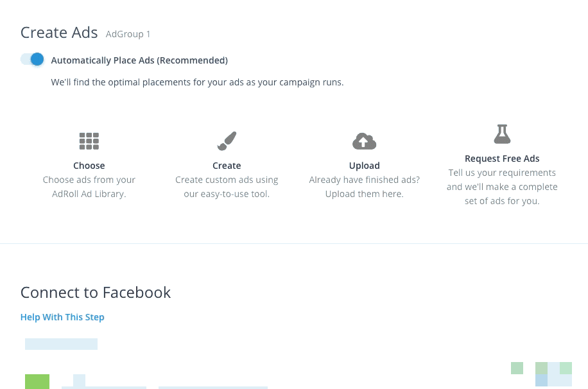The height and width of the screenshot is (389, 588).
Task: Click the cloud upload icon
Action: (364, 141)
